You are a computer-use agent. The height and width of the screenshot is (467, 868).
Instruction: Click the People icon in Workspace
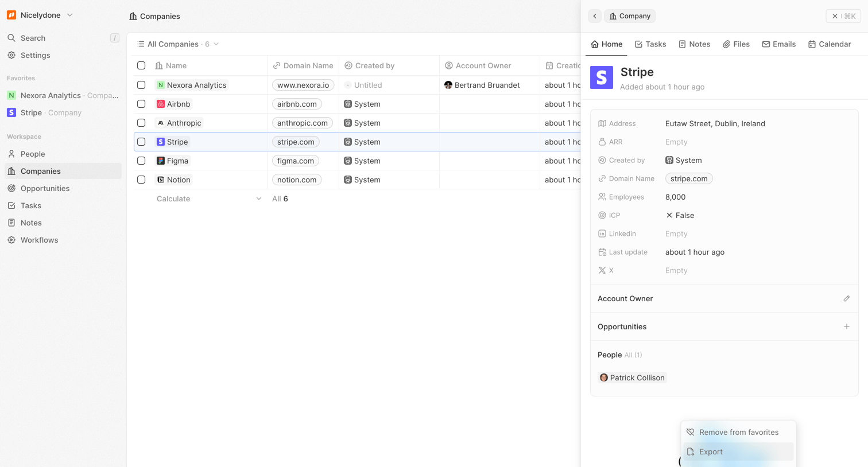(x=11, y=154)
